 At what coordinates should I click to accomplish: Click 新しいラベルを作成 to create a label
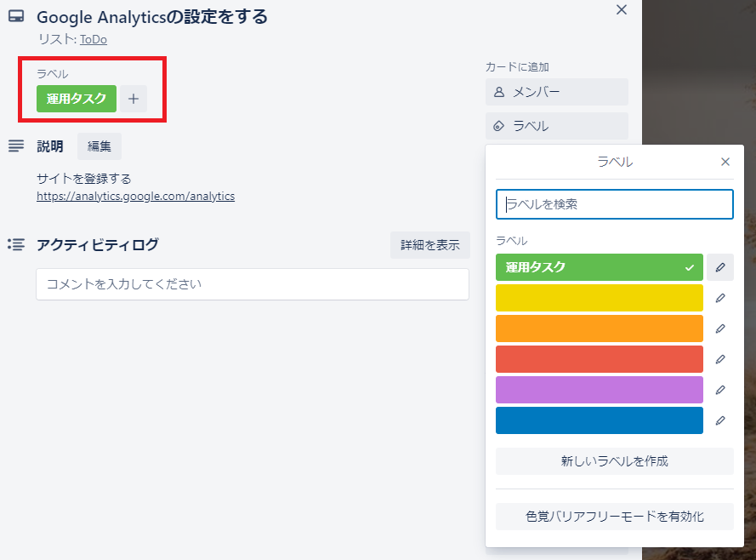(614, 461)
